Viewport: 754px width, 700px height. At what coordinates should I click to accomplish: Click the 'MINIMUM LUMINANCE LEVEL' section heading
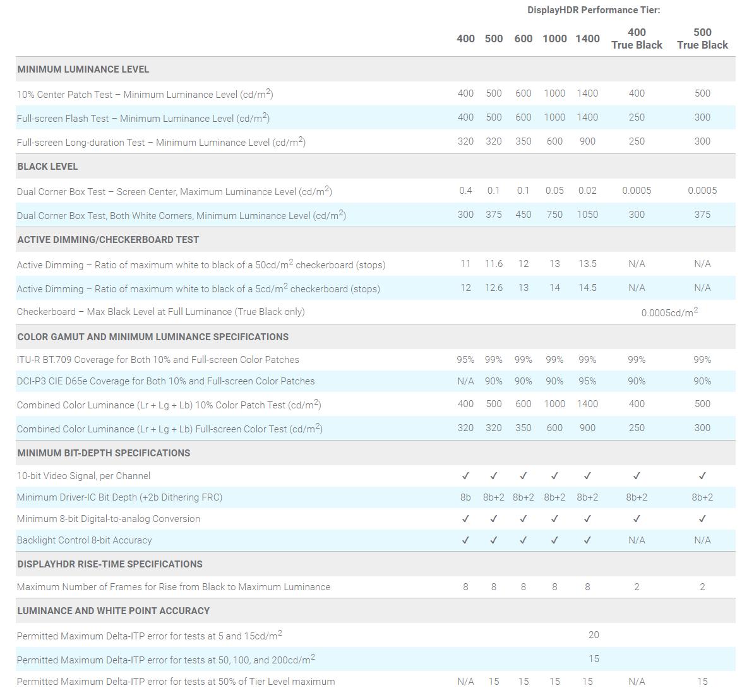(83, 69)
